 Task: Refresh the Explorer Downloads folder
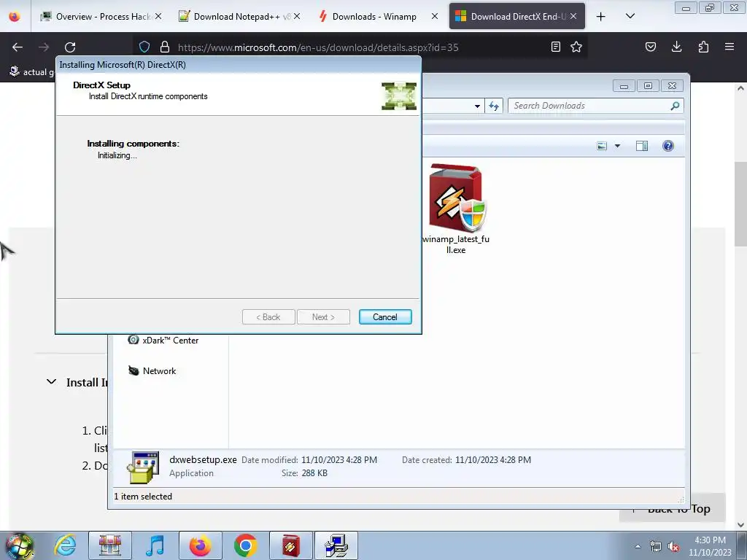(x=494, y=106)
